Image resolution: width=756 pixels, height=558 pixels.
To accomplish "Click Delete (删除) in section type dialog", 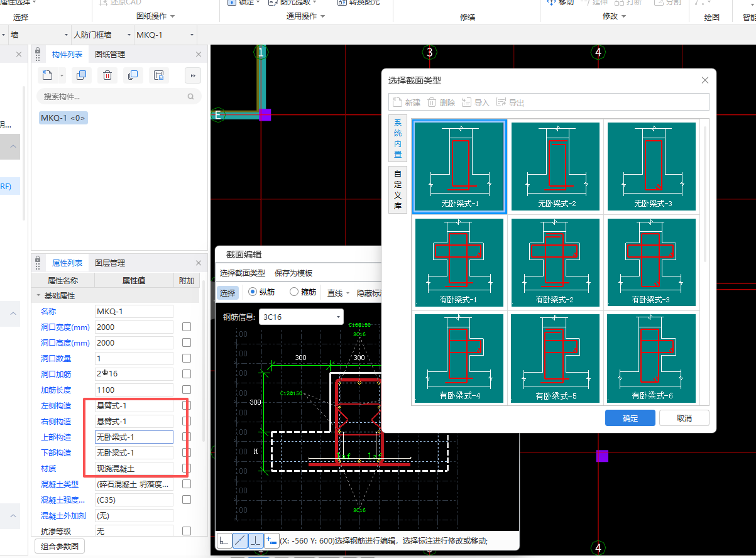I will 441,102.
